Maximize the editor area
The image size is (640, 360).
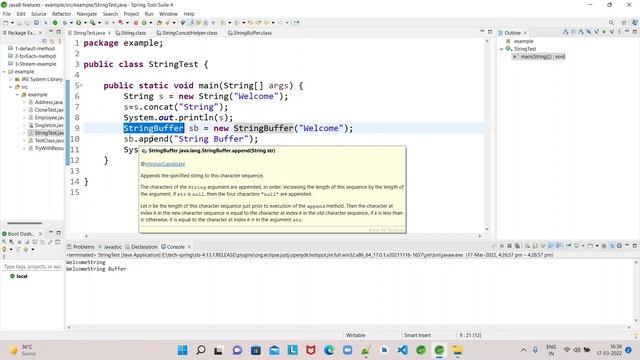click(490, 32)
